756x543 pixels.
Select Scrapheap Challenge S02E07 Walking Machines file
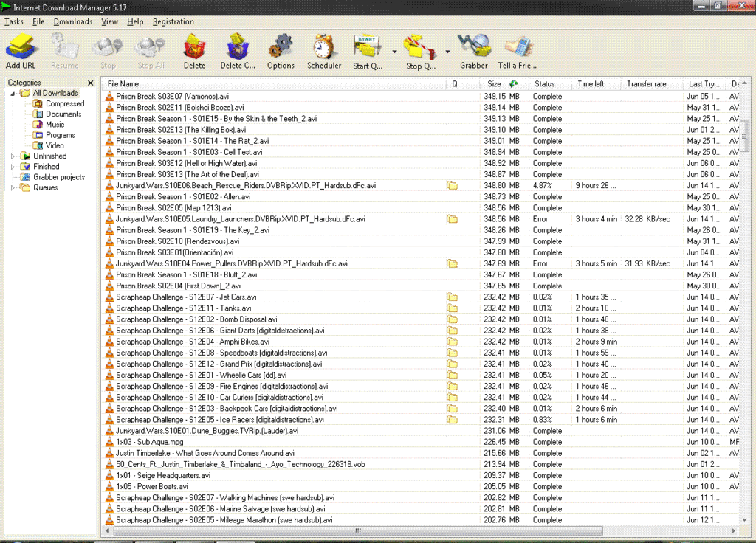pyautogui.click(x=225, y=498)
